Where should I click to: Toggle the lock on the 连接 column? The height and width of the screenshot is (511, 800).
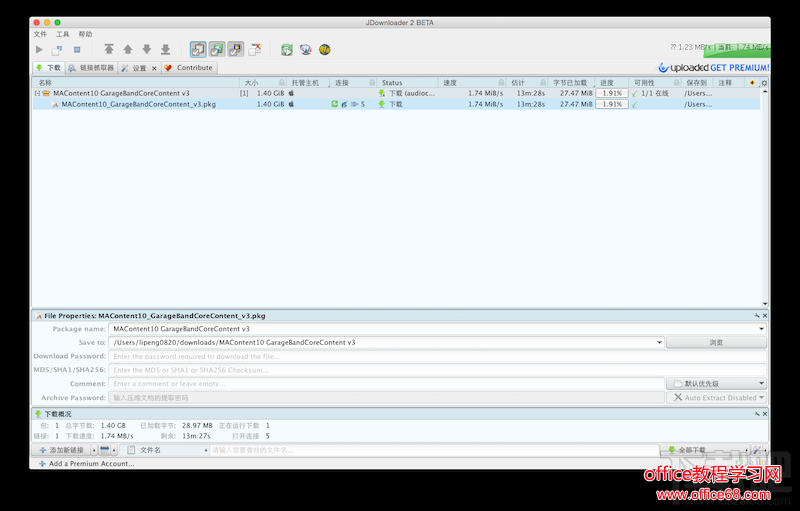pyautogui.click(x=372, y=83)
